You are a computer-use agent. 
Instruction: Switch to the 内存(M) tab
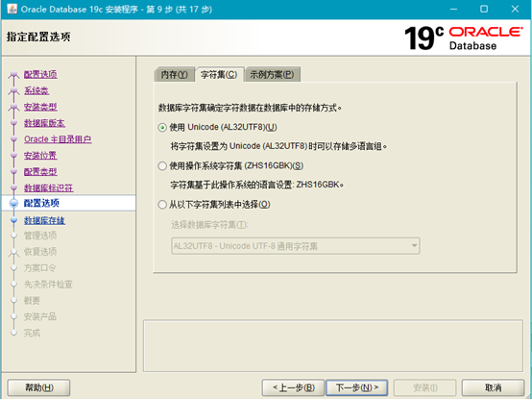(175, 74)
